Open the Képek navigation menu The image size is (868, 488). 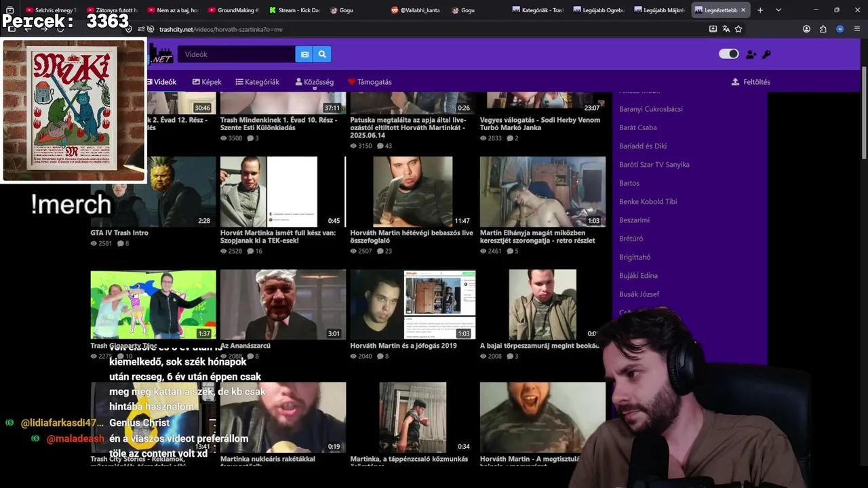(x=207, y=82)
